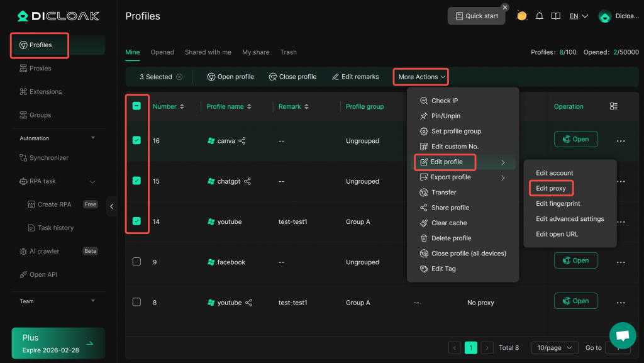644x363 pixels.
Task: Open the More Actions dropdown
Action: [421, 77]
